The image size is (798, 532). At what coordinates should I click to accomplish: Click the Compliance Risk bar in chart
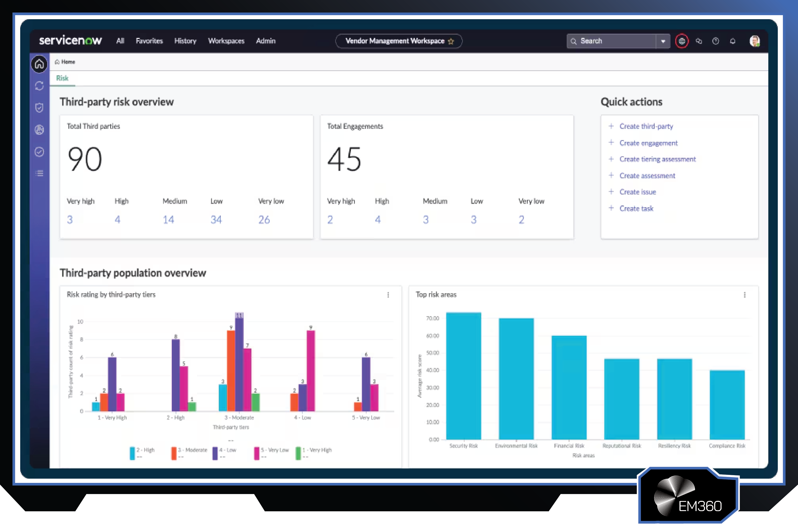click(727, 405)
